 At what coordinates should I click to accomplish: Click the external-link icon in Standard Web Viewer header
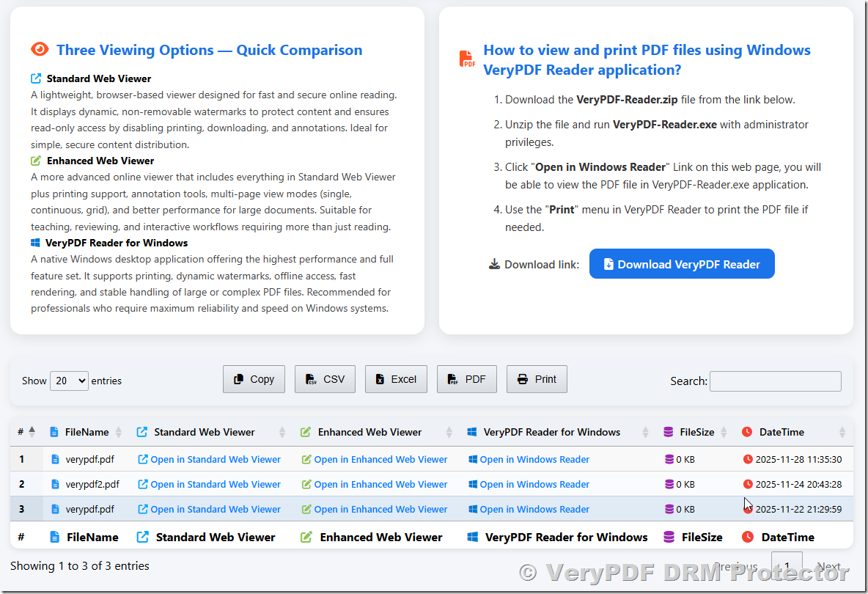coord(141,432)
